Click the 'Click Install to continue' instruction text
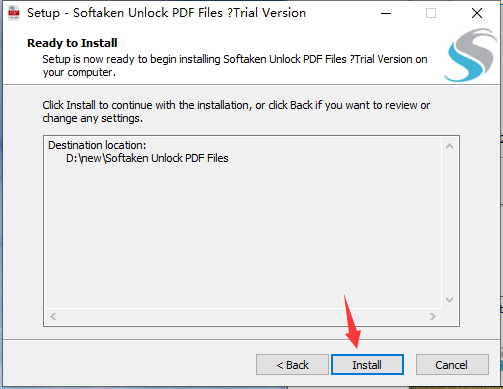This screenshot has height=389, width=503. click(x=236, y=112)
